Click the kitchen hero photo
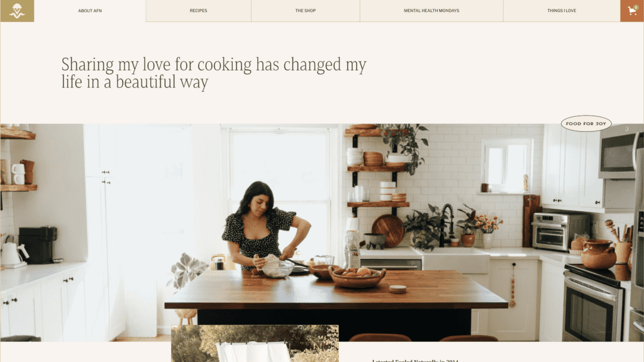Viewport: 644px width, 362px height. point(322,233)
